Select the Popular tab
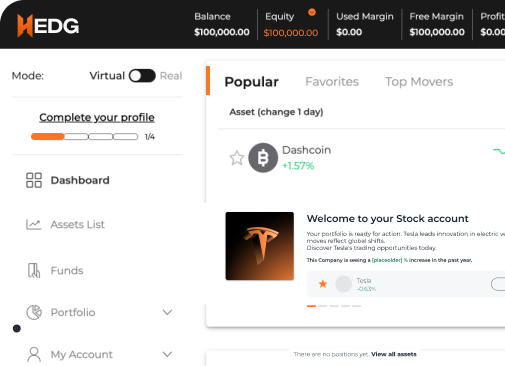 [252, 82]
